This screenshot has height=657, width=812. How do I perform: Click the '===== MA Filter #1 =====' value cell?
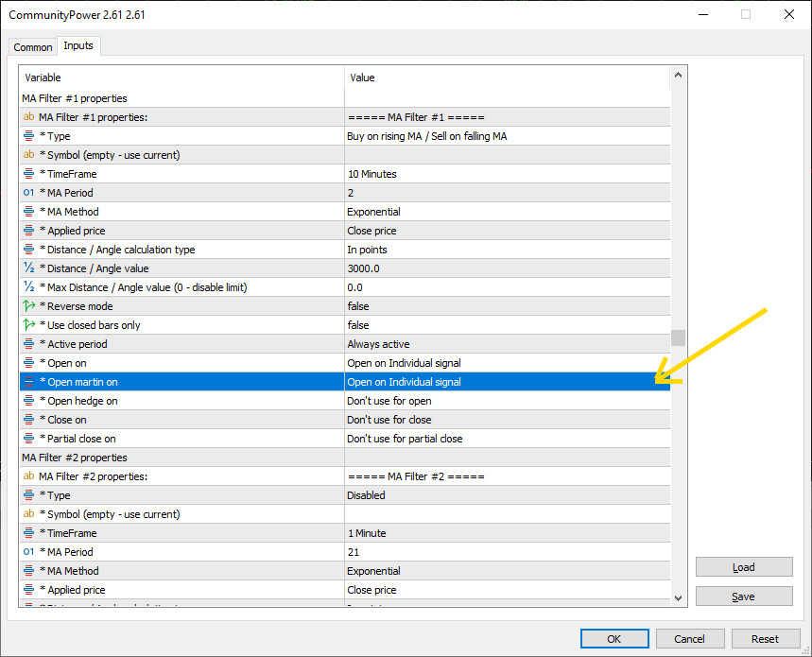[x=508, y=117]
